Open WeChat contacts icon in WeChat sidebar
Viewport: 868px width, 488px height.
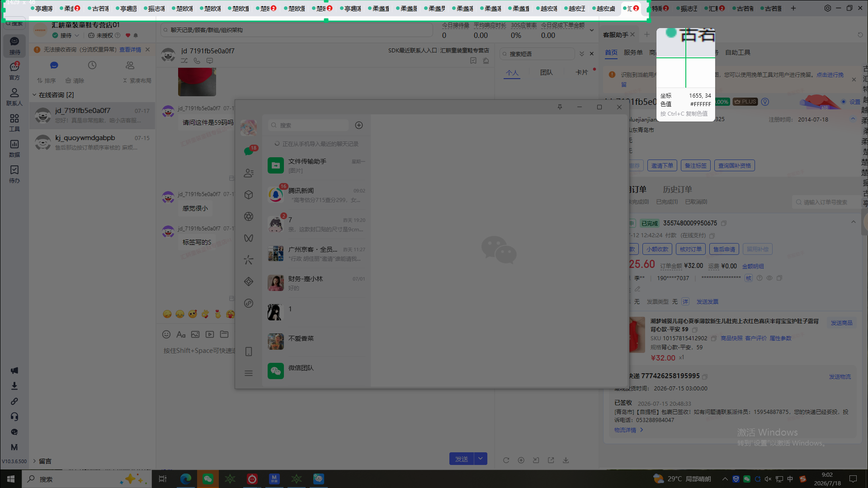[x=249, y=173]
